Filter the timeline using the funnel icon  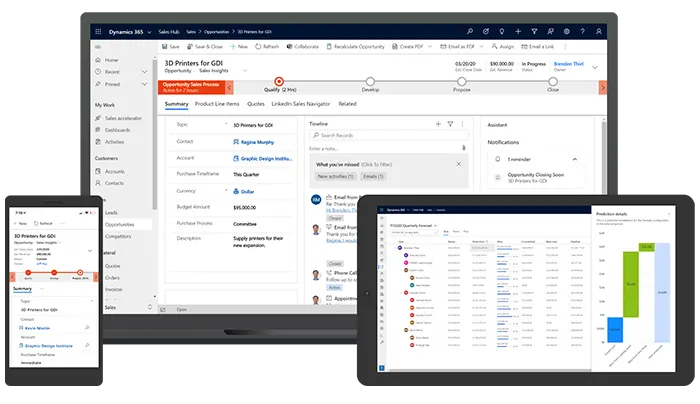click(450, 123)
